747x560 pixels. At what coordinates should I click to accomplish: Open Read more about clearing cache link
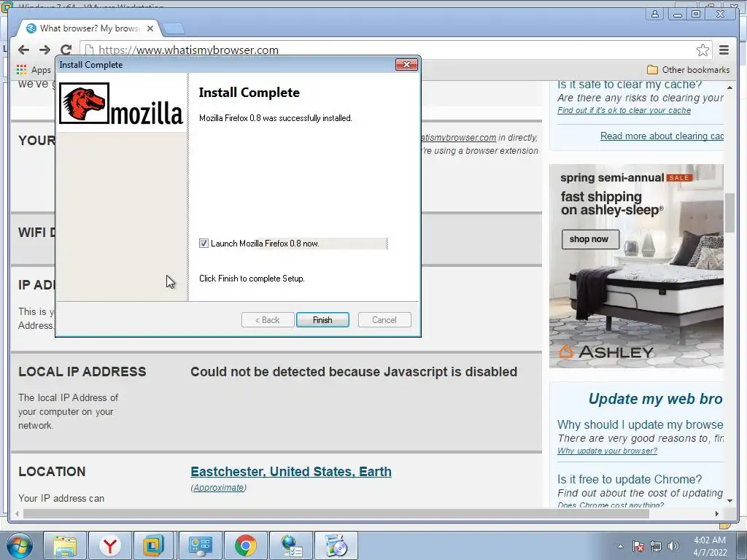pyautogui.click(x=662, y=136)
